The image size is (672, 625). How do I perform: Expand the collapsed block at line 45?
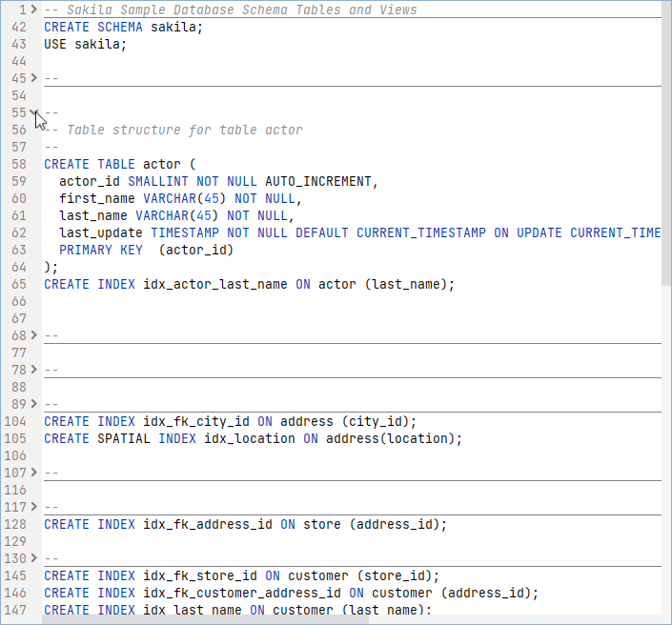[x=34, y=78]
